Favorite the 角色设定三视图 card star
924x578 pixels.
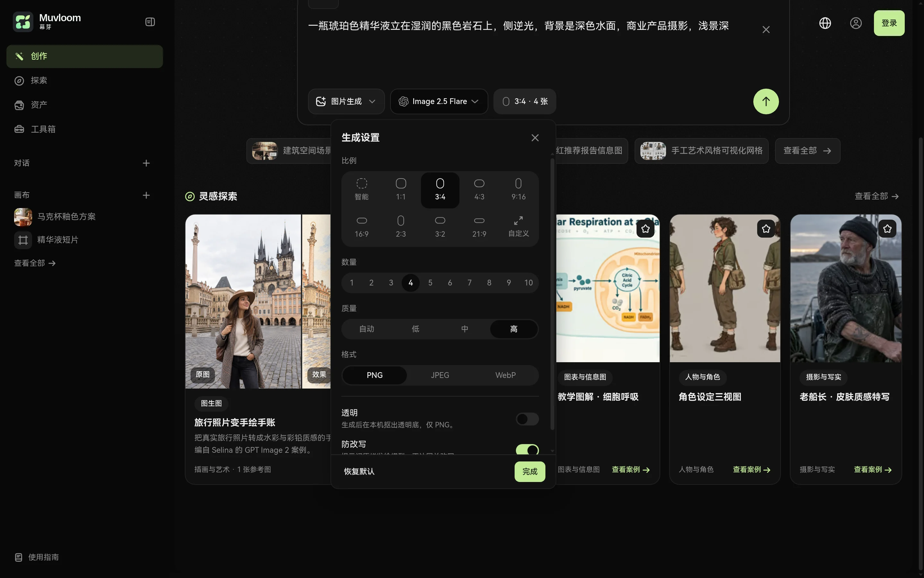766,229
